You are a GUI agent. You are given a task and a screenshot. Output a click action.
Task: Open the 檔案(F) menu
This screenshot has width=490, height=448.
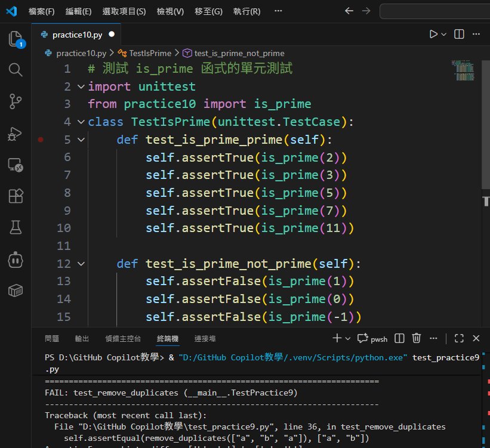coord(41,11)
